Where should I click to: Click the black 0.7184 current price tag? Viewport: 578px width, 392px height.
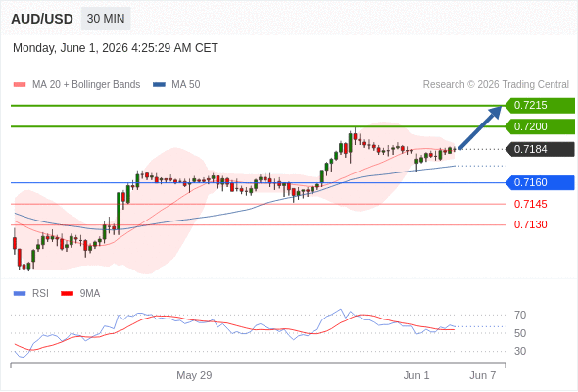540,149
